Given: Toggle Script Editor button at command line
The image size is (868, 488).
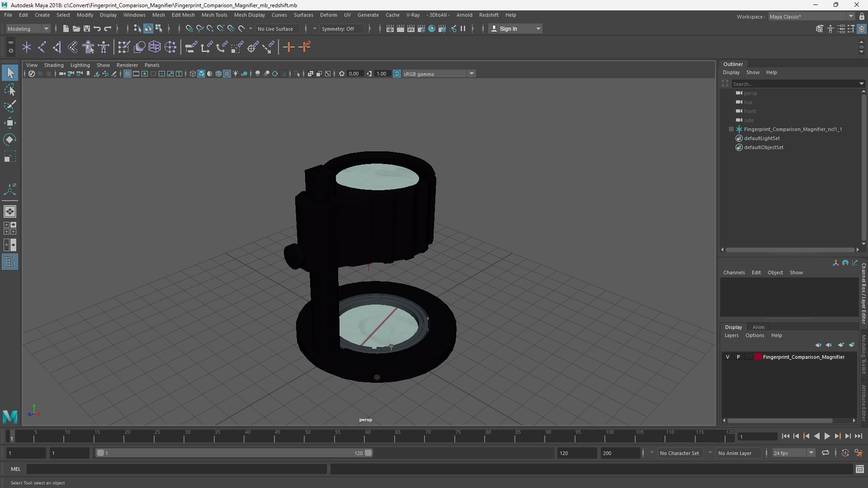Looking at the screenshot, I should click(x=859, y=469).
